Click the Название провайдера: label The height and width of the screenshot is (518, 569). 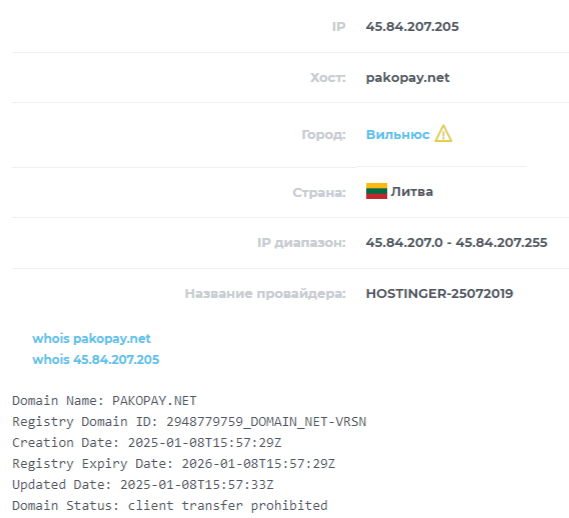pyautogui.click(x=265, y=294)
